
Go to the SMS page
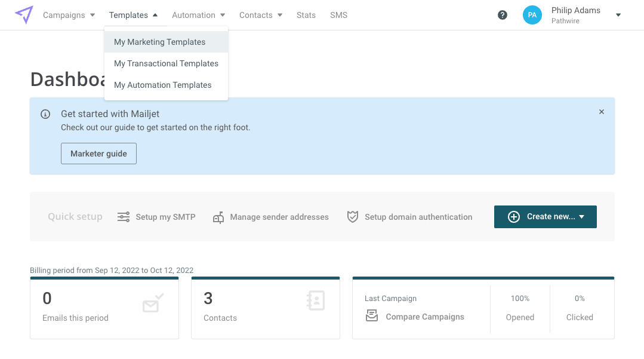point(339,15)
